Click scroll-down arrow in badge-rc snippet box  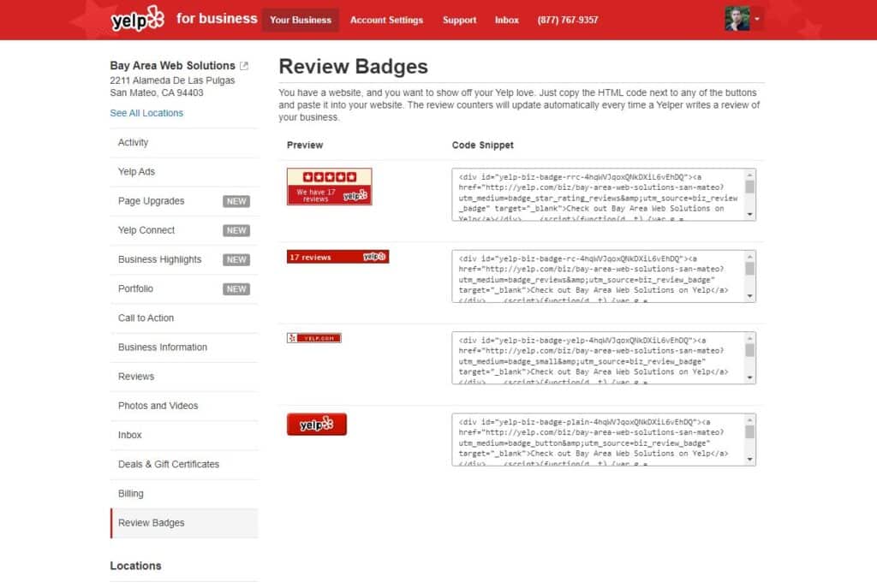point(750,296)
